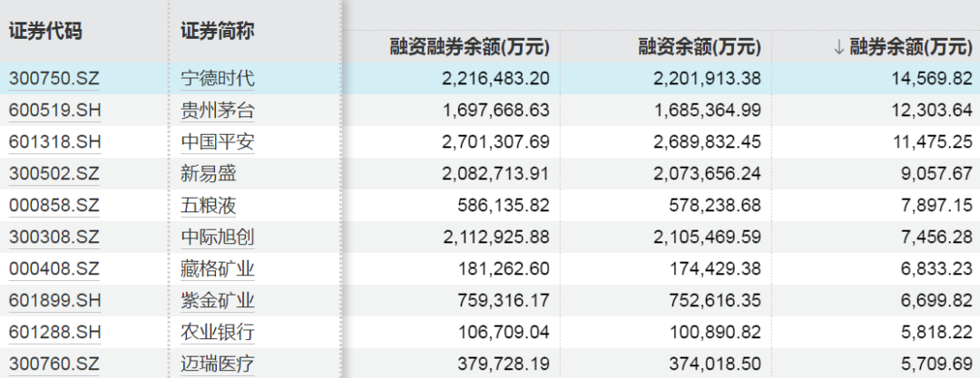The image size is (980, 378).
Task: Open the 五粮液 stock name link
Action: click(x=209, y=206)
